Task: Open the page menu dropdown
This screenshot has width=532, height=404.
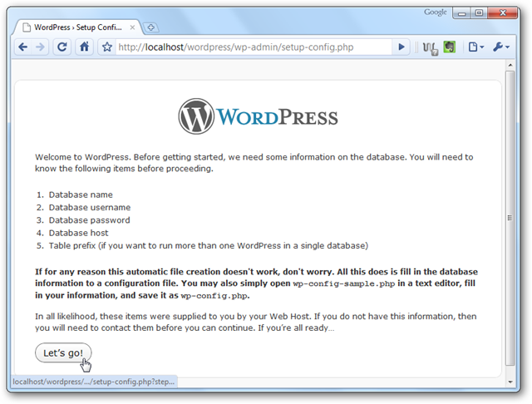Action: pyautogui.click(x=475, y=47)
